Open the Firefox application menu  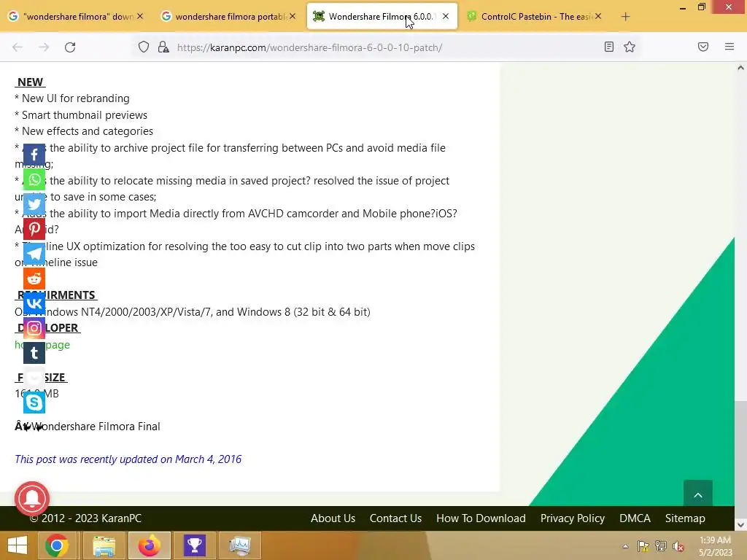point(729,47)
